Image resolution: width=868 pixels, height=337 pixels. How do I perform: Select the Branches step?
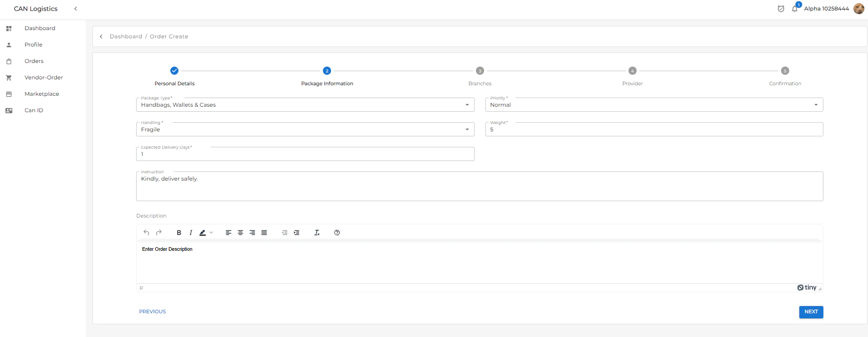[x=480, y=76]
